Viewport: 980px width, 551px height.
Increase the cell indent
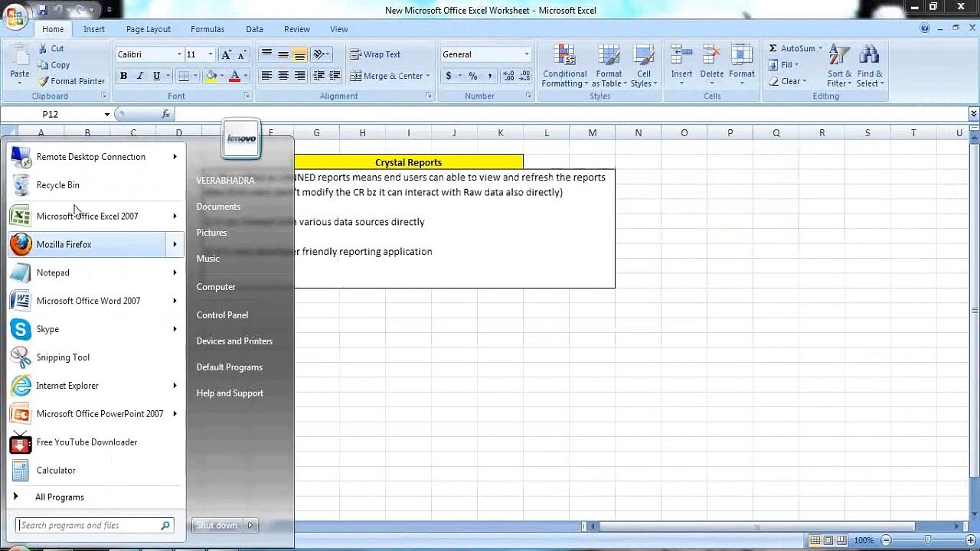(335, 76)
